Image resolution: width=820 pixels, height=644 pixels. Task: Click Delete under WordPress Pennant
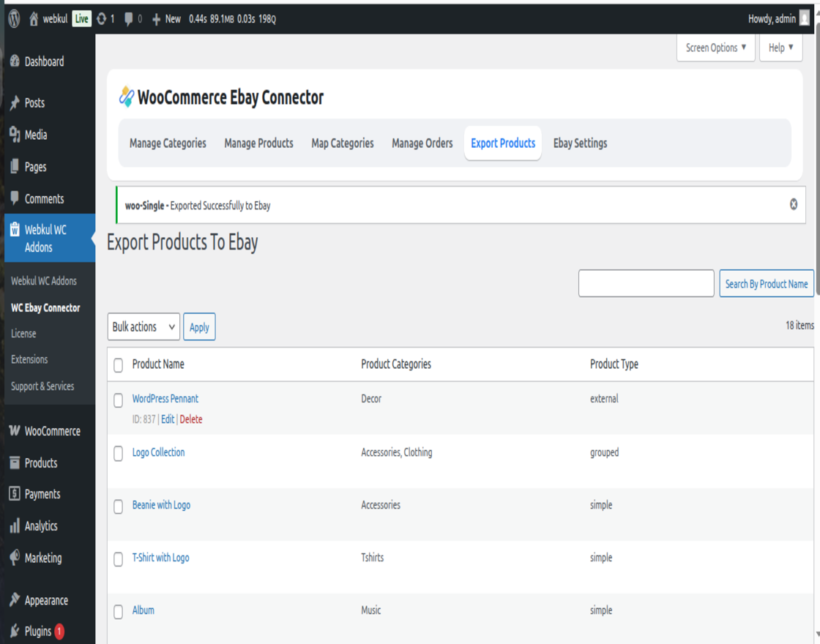click(x=191, y=419)
